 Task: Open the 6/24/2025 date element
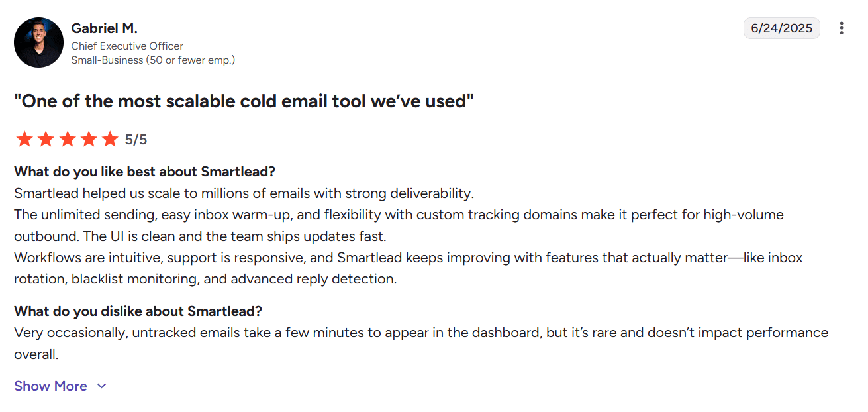click(x=782, y=28)
